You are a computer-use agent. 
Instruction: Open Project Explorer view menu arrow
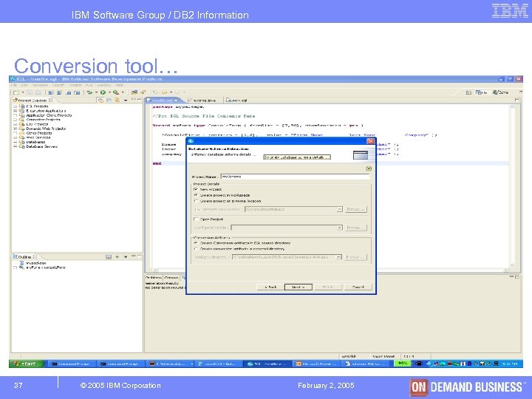(x=126, y=100)
